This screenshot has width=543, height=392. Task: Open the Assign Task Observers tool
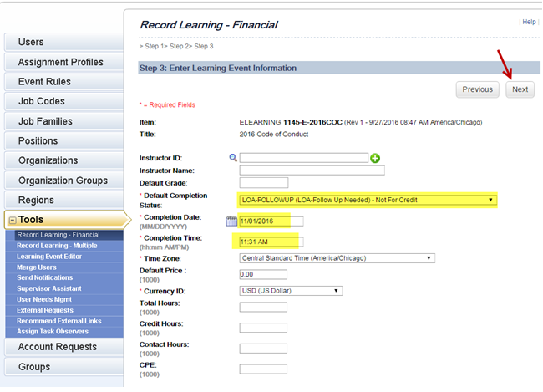pos(53,332)
